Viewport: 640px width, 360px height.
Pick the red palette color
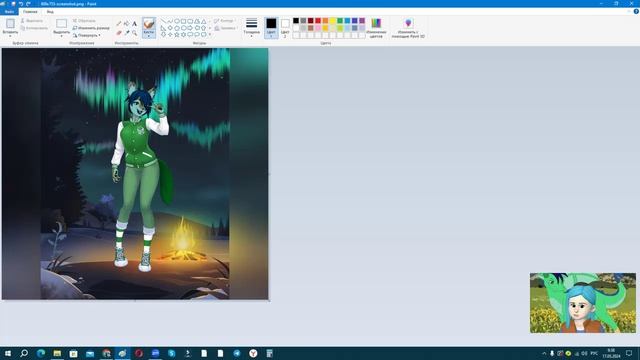point(318,20)
